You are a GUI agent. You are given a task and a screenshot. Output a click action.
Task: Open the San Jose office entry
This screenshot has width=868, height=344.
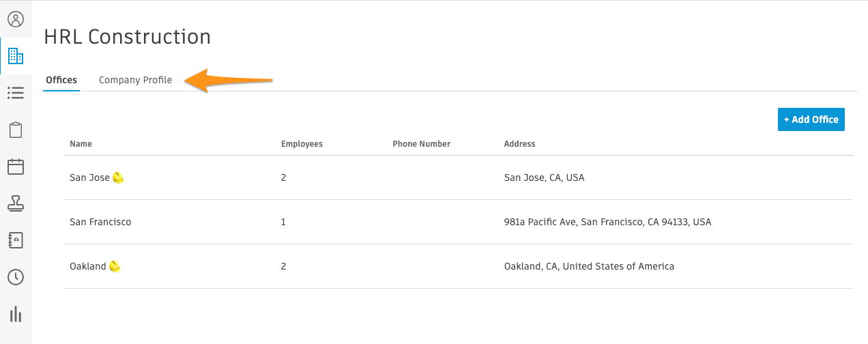pos(89,177)
